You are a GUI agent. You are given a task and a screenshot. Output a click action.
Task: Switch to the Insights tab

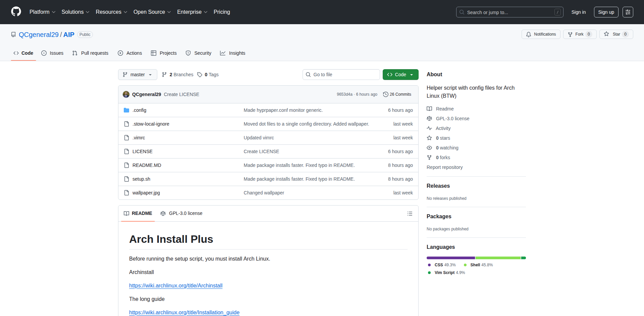233,53
